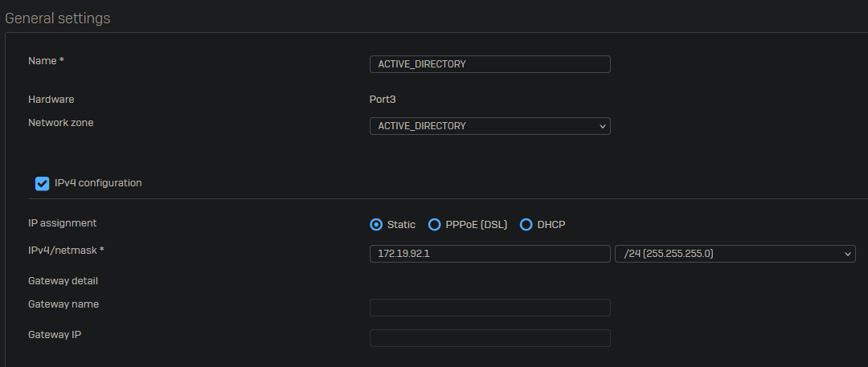The height and width of the screenshot is (367, 868).
Task: Click the "IPv4/netmask *" label
Action: point(66,251)
